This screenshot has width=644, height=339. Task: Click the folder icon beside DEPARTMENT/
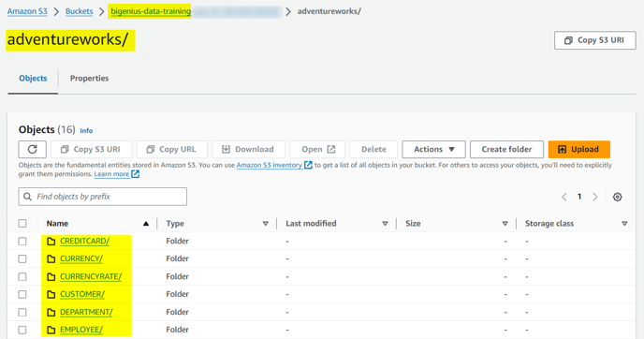(51, 313)
